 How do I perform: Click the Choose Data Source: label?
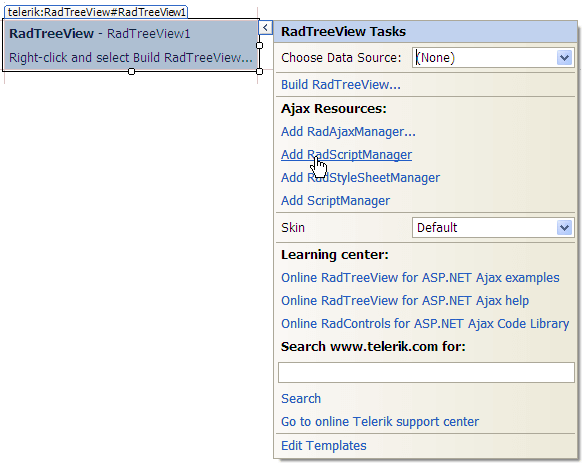point(341,58)
